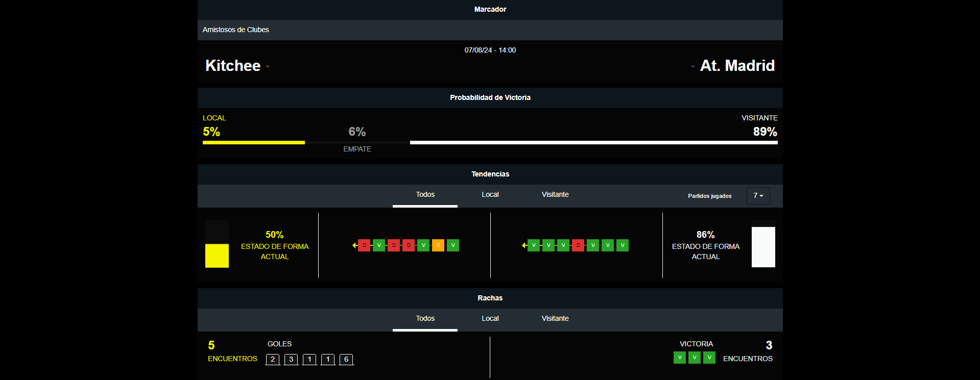The height and width of the screenshot is (380, 980).
Task: Click the yellow Local win probability bar
Action: point(253,143)
